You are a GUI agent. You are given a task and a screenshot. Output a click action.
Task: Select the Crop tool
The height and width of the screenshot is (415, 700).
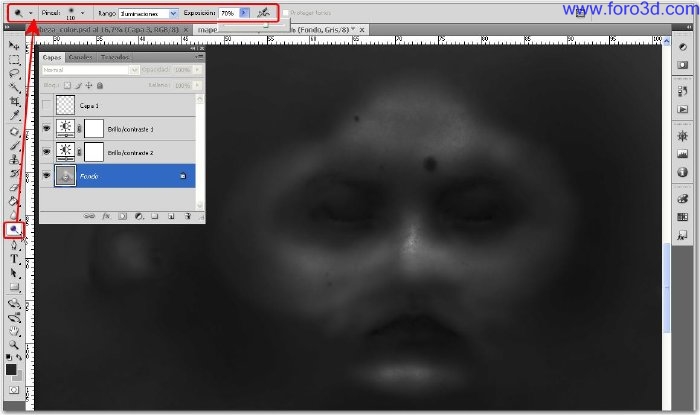(x=14, y=101)
